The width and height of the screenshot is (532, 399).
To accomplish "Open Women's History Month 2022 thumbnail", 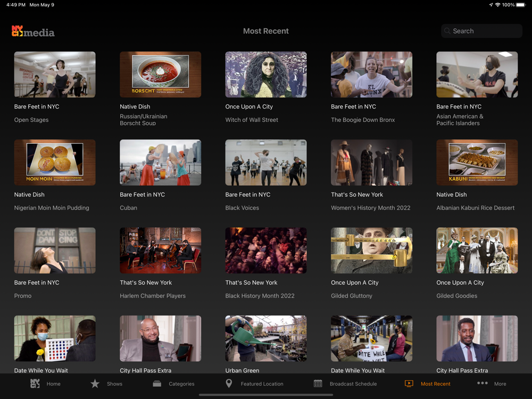I will [371, 162].
